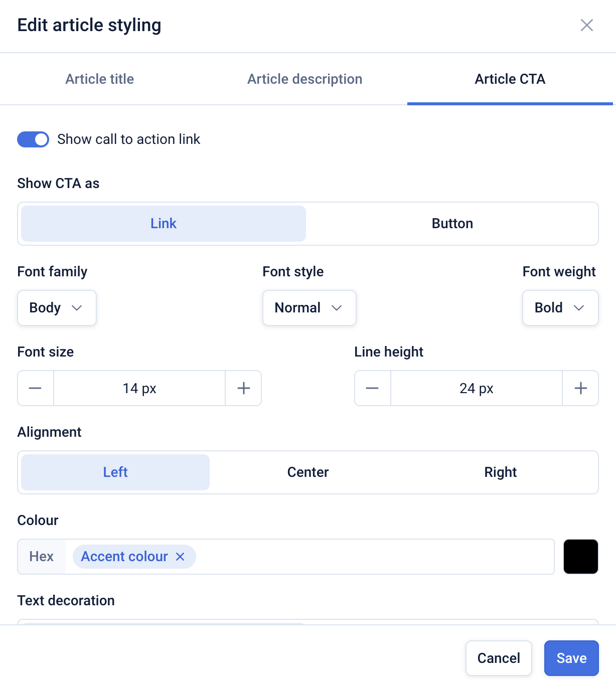Switch to the Article title tab
This screenshot has height=688, width=616.
click(x=100, y=79)
